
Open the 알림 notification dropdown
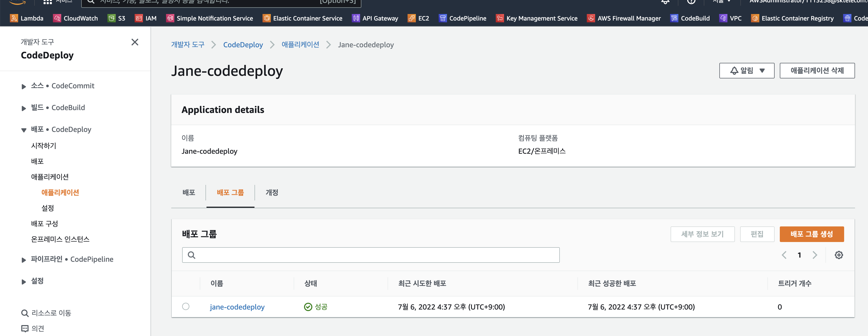point(747,71)
